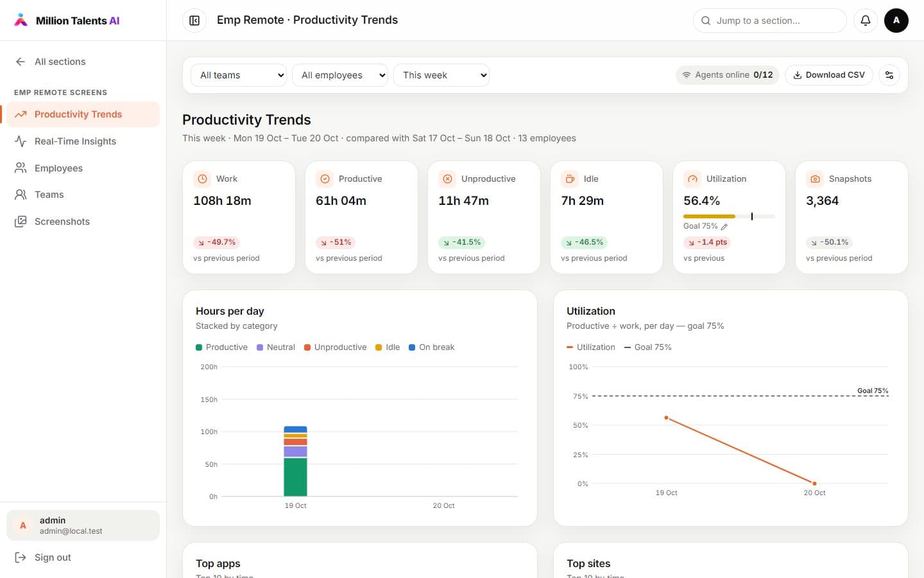Click the Productive checkmark icon on card

pyautogui.click(x=325, y=179)
